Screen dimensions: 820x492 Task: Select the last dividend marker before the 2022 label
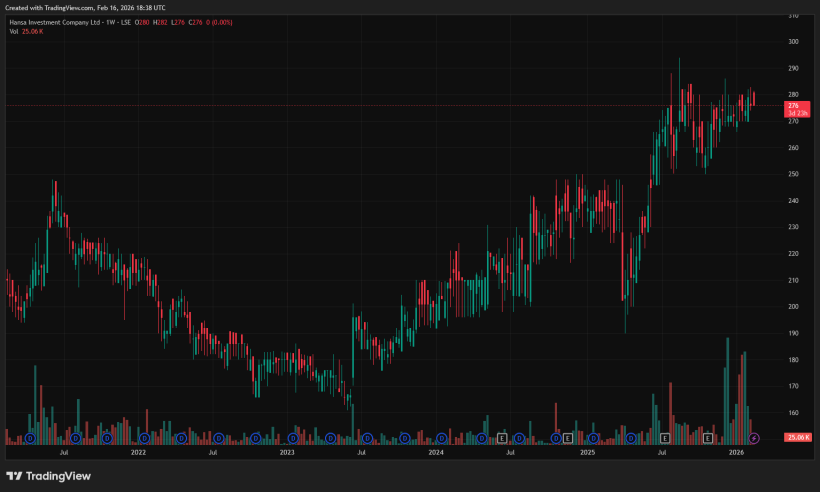point(107,438)
